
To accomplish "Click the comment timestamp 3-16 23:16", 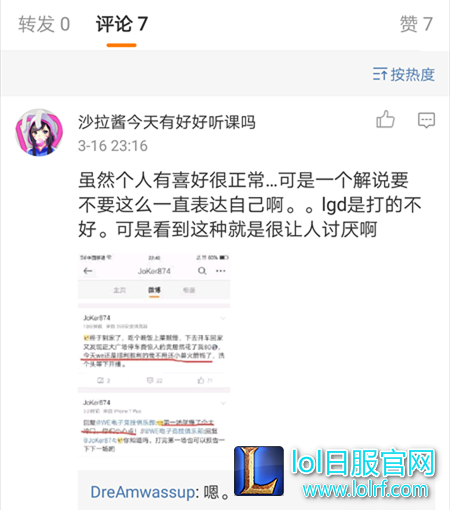I will pyautogui.click(x=113, y=146).
